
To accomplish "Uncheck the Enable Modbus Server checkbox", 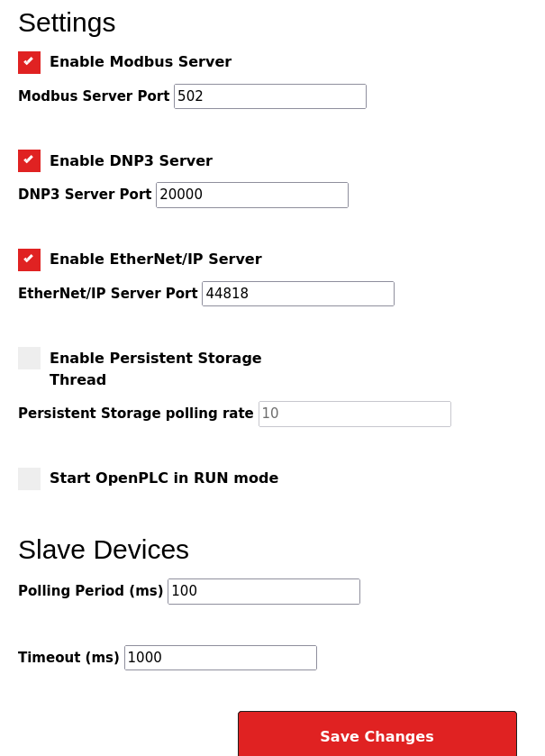I will [x=29, y=62].
